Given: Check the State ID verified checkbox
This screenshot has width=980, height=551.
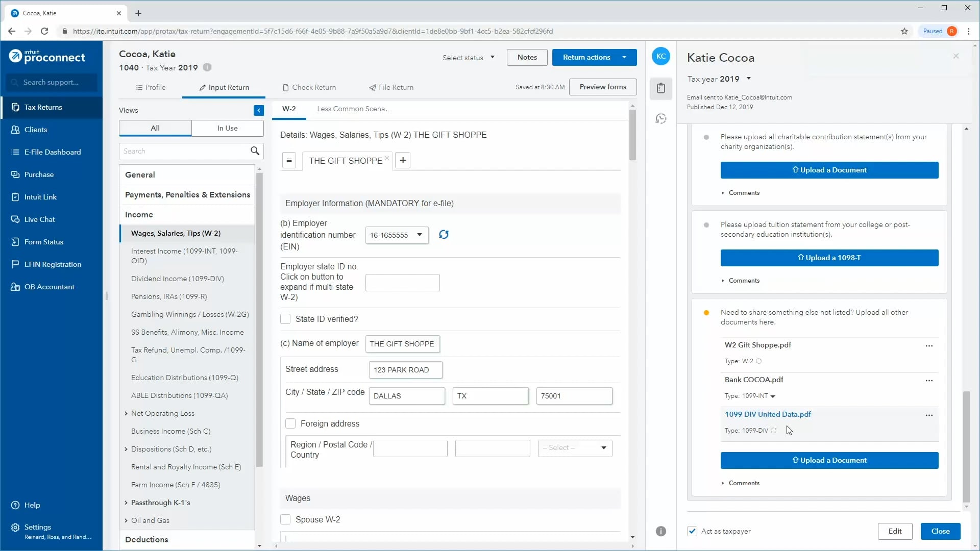Looking at the screenshot, I should click(x=286, y=319).
